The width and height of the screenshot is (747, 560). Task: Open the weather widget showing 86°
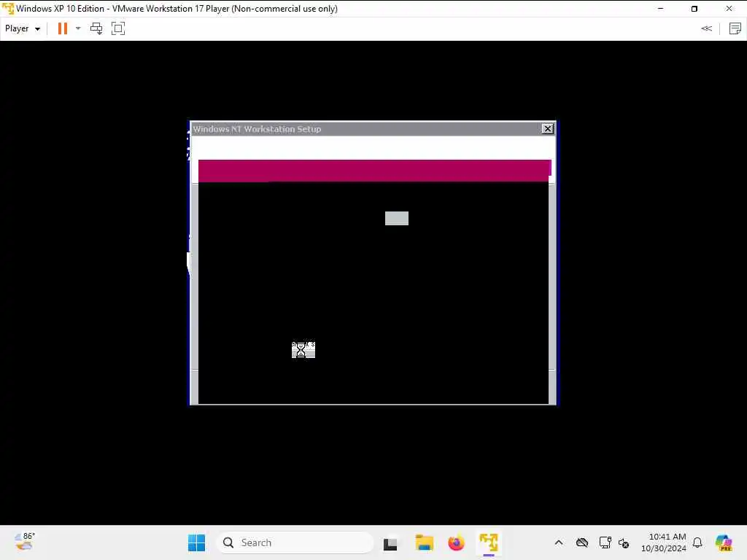(24, 542)
